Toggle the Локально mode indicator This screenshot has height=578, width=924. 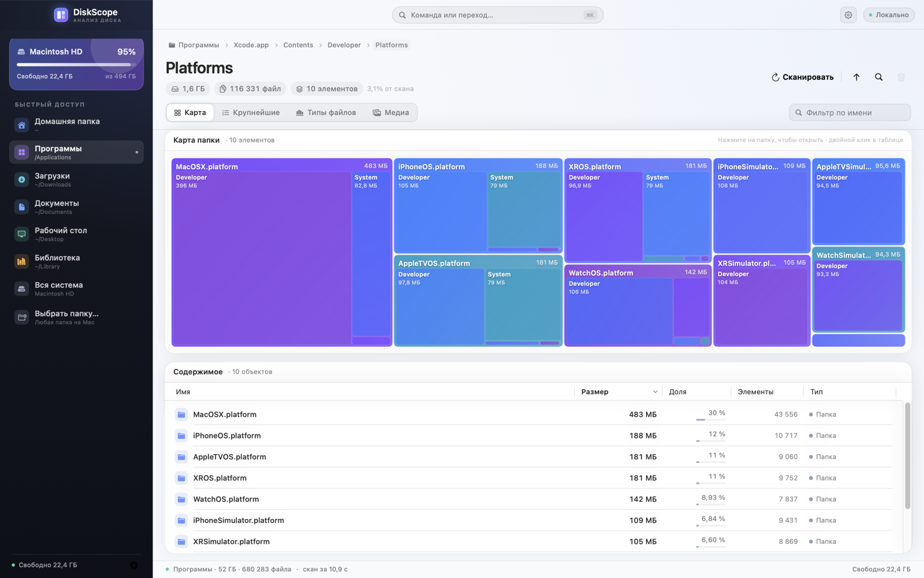[889, 15]
